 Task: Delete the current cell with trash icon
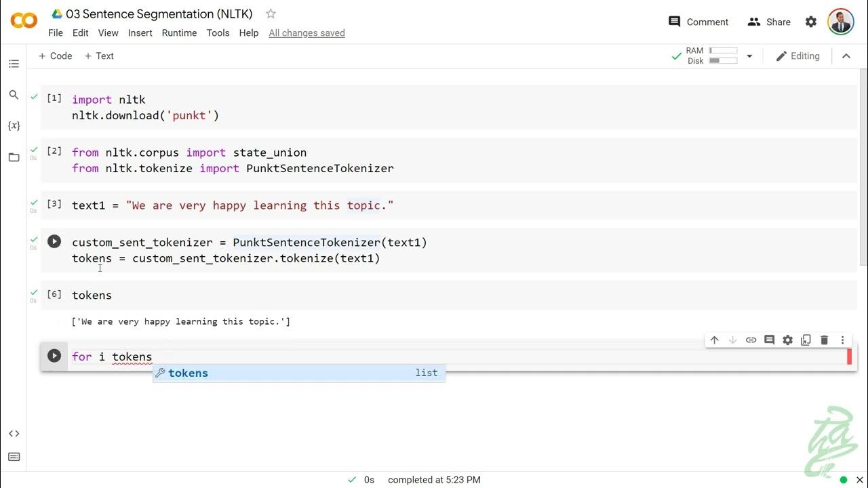(x=825, y=340)
